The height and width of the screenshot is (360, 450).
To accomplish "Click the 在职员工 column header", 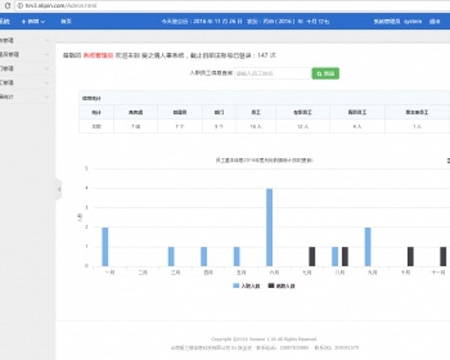I will 302,112.
